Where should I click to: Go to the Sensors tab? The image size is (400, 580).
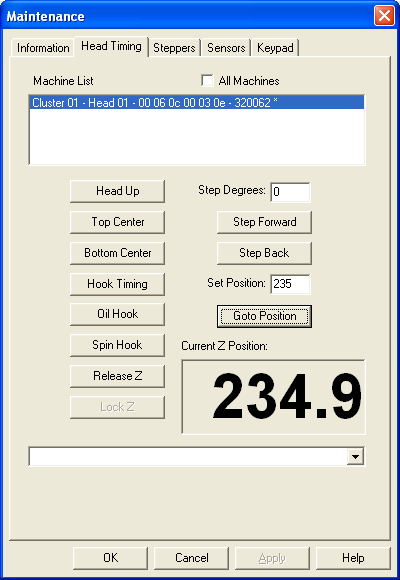(x=226, y=48)
